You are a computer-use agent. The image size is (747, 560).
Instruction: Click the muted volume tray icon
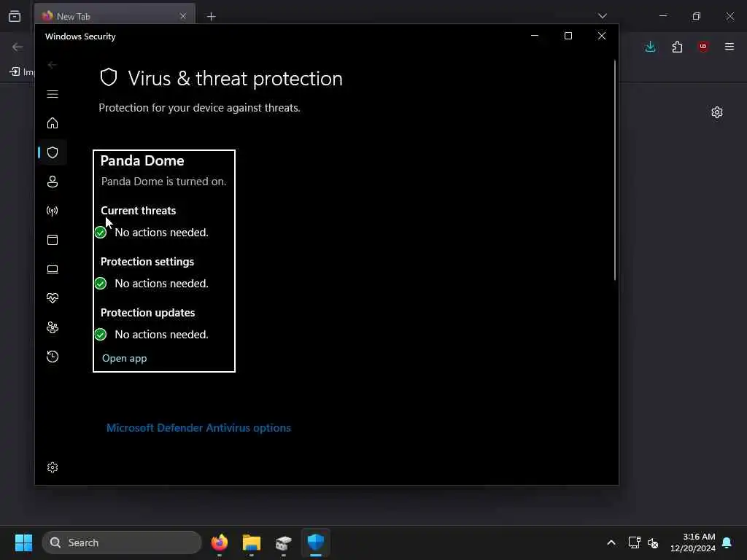tap(653, 542)
